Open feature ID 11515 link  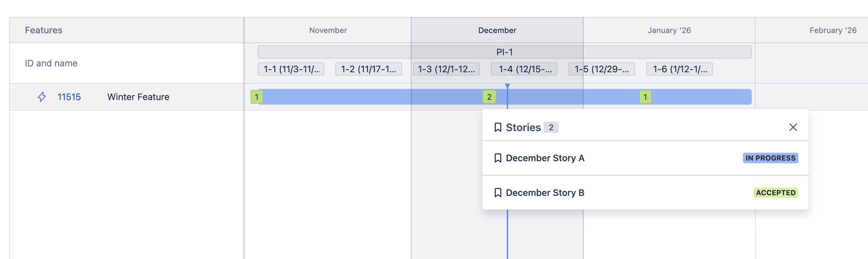pos(69,97)
